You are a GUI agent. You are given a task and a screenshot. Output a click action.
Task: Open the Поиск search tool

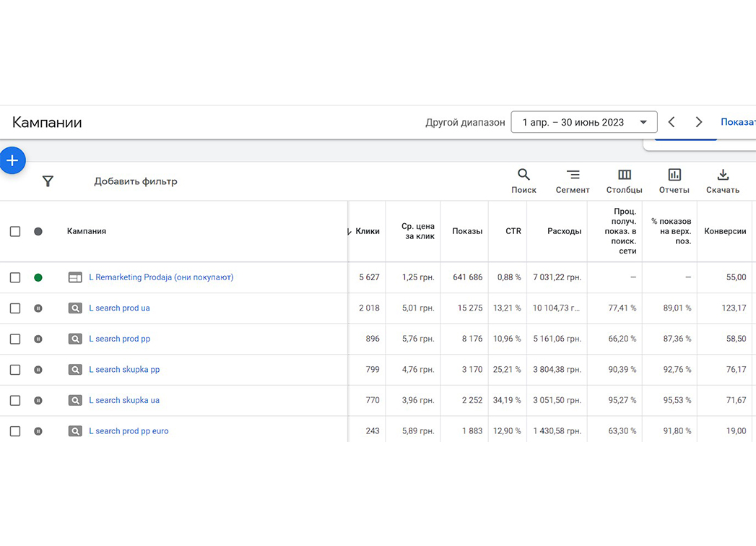point(523,181)
